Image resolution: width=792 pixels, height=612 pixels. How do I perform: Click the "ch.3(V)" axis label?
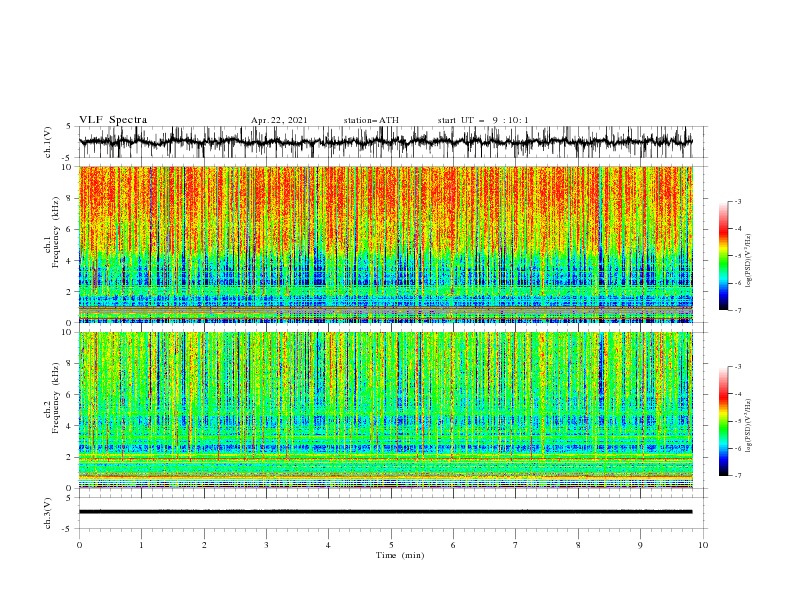[48, 513]
